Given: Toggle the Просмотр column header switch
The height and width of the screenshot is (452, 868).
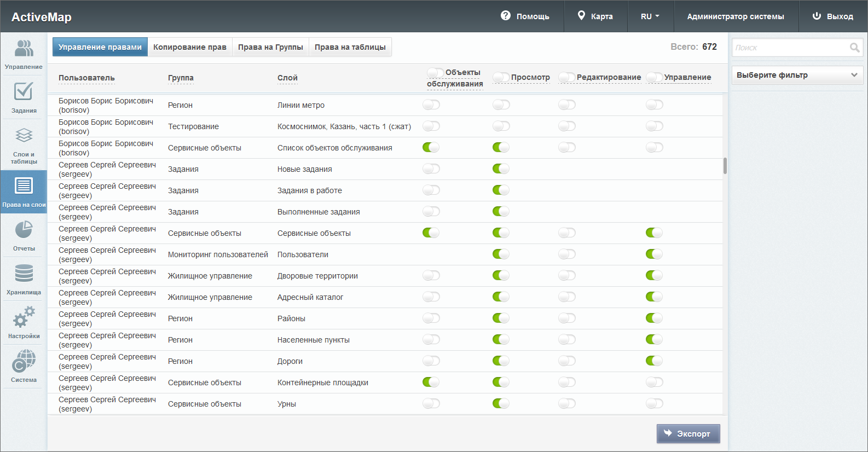Looking at the screenshot, I should (501, 77).
